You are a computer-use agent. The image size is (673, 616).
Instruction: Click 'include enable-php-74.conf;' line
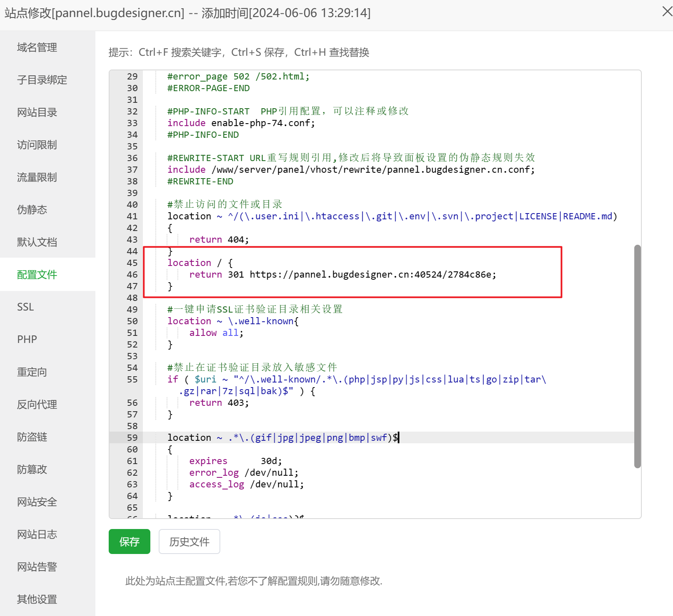pos(241,123)
